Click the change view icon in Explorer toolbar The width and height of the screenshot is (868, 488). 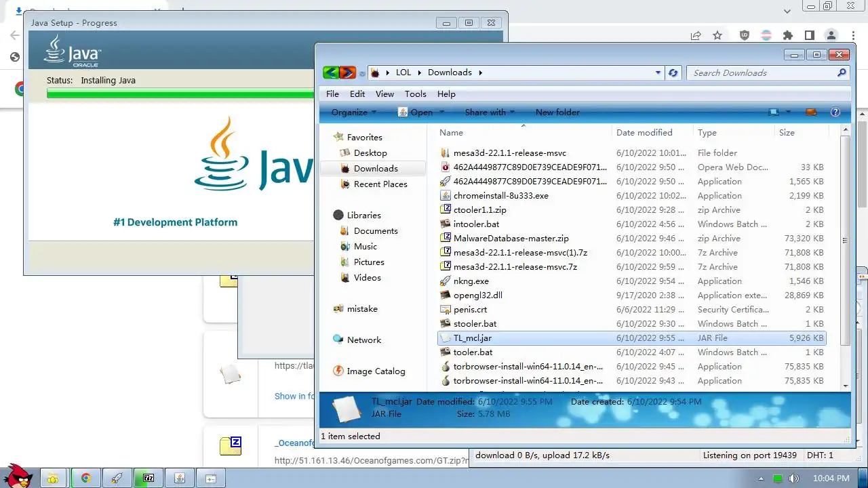point(774,112)
